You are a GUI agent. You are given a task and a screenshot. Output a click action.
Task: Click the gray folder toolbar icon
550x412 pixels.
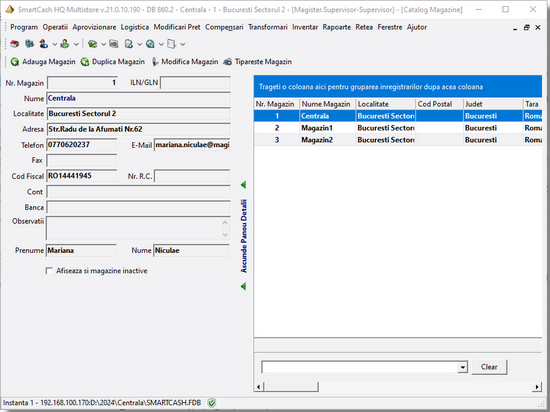114,44
